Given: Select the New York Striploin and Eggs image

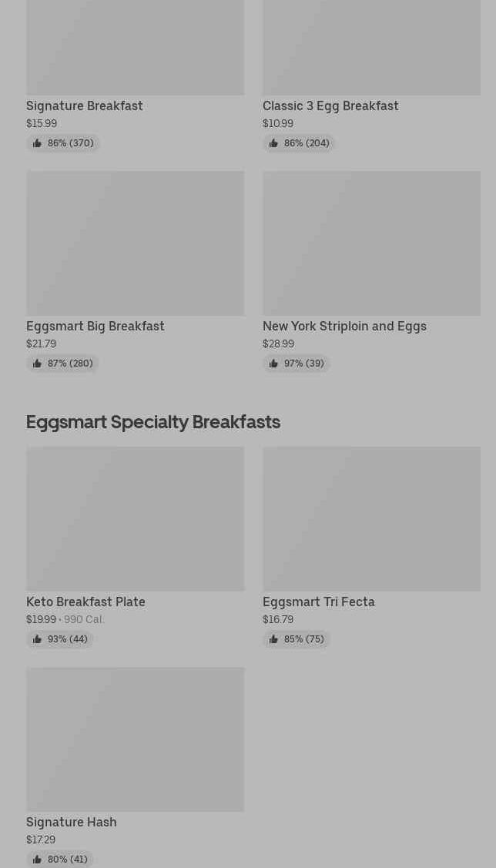Looking at the screenshot, I should [x=371, y=243].
